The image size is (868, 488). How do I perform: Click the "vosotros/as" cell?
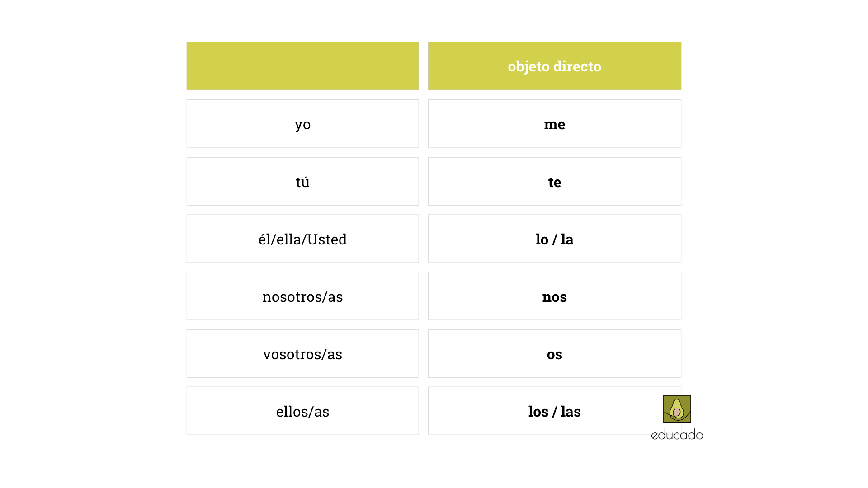pos(302,354)
